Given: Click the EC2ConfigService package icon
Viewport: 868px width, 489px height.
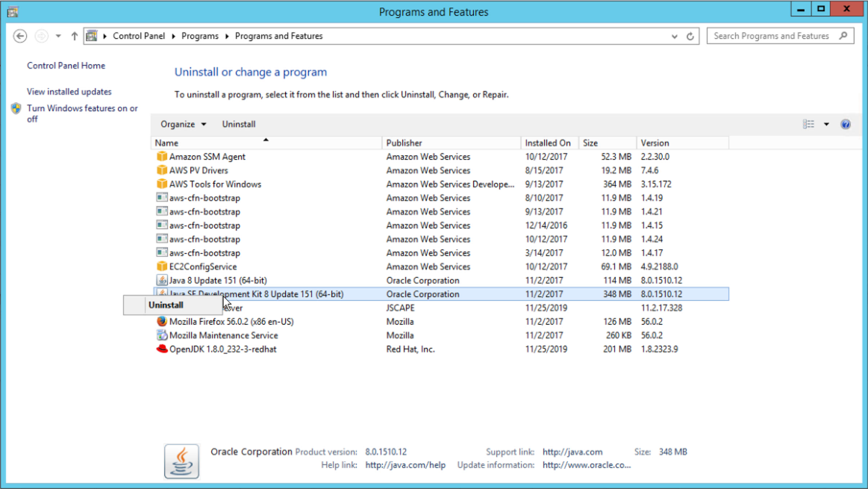Looking at the screenshot, I should point(163,266).
